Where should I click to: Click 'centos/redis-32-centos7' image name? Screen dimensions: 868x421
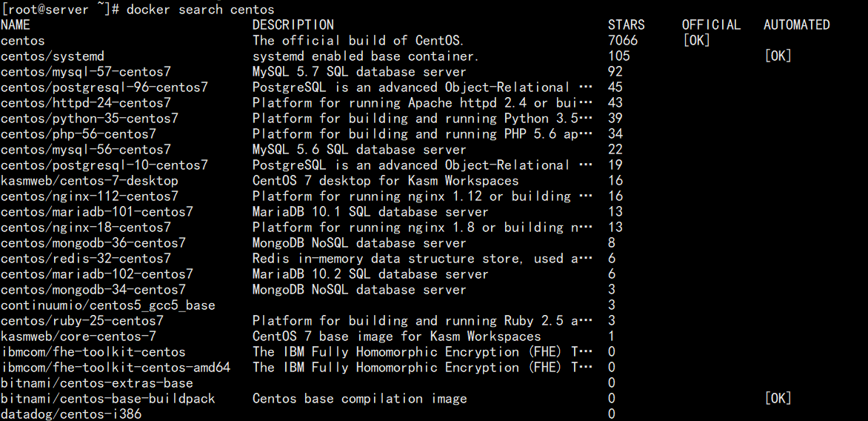[x=86, y=259]
